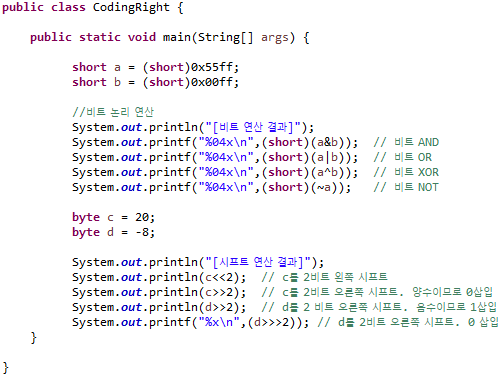Click the (~a) expression

tap(324, 187)
